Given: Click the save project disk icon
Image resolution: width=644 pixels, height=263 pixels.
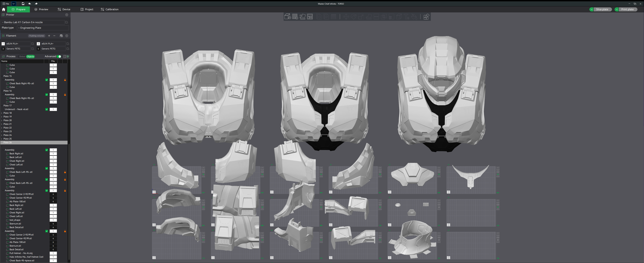Looking at the screenshot, I should [x=23, y=4].
